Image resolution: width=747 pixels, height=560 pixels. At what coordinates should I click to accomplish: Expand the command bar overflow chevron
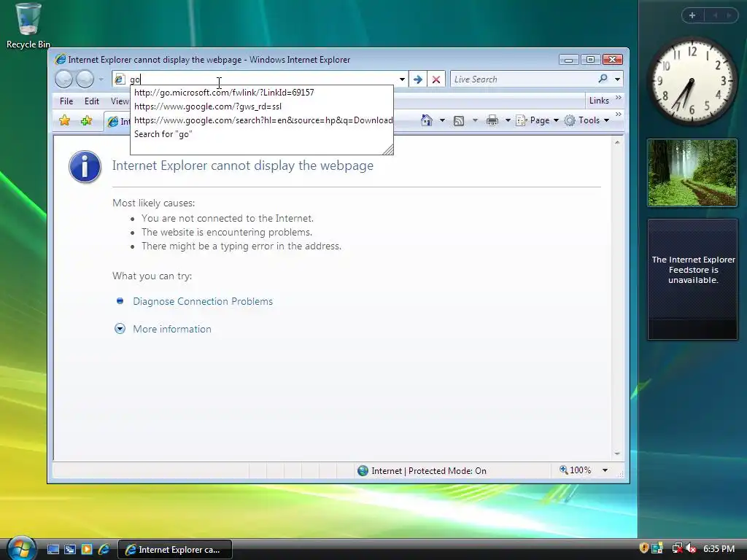(x=619, y=114)
